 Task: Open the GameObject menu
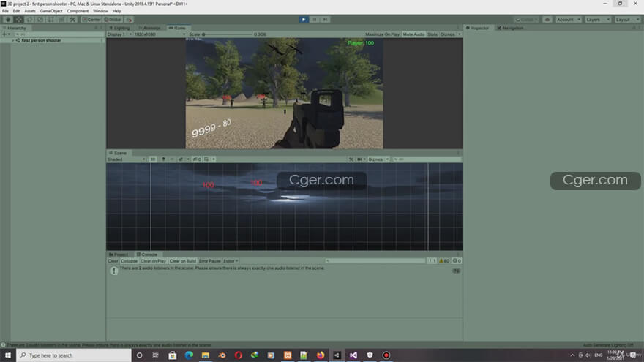click(x=51, y=11)
